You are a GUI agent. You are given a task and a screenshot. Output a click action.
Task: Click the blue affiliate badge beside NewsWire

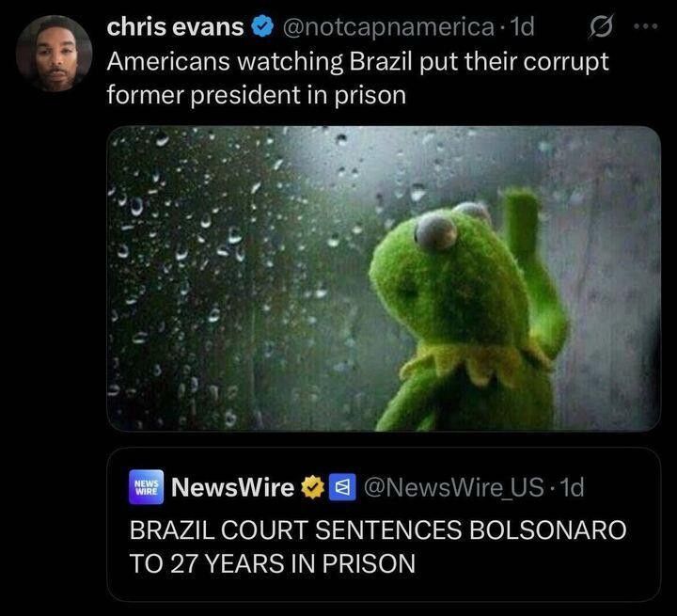(x=342, y=487)
